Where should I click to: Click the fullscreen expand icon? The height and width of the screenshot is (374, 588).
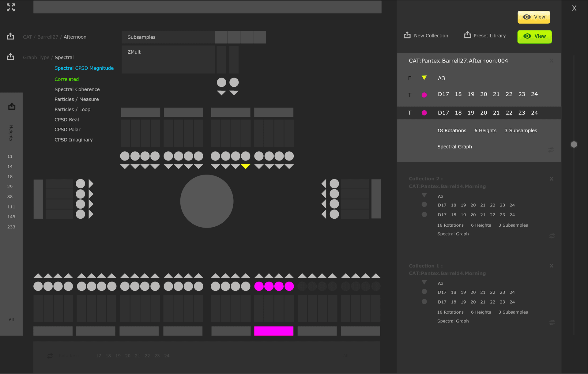point(11,7)
